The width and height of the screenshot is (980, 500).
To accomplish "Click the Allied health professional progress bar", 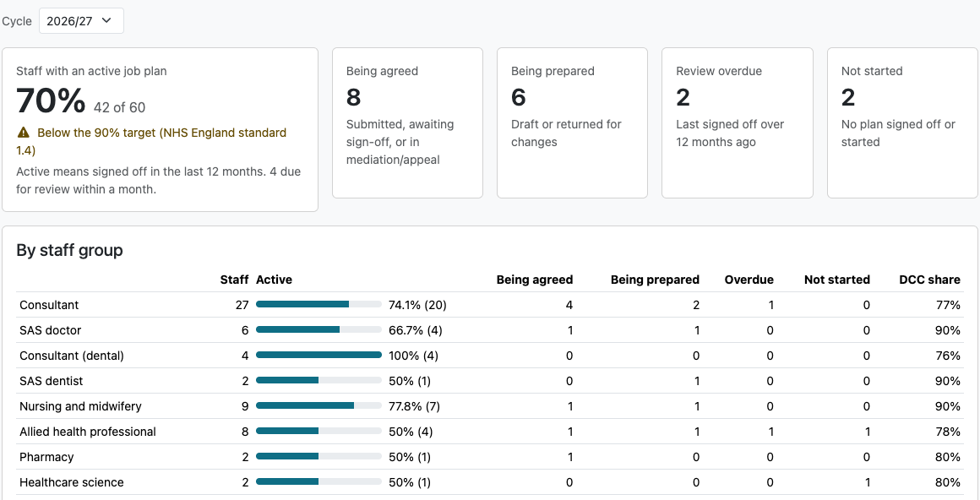I will pyautogui.click(x=318, y=431).
